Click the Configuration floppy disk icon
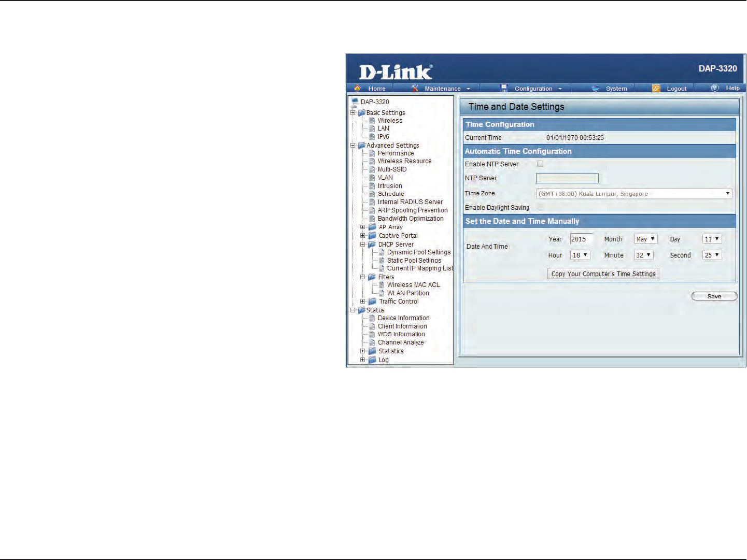 point(504,88)
